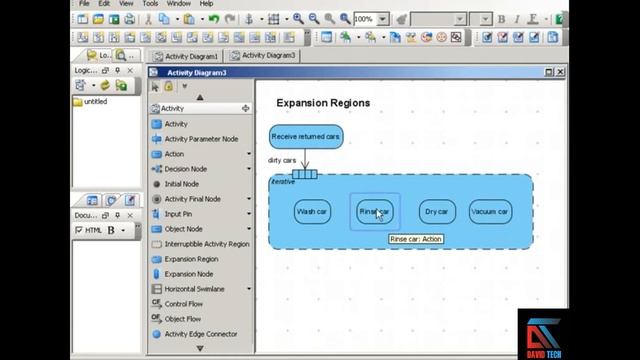This screenshot has height=360, width=640.
Task: Select the pointer tool in diagram palette
Action: 155,87
